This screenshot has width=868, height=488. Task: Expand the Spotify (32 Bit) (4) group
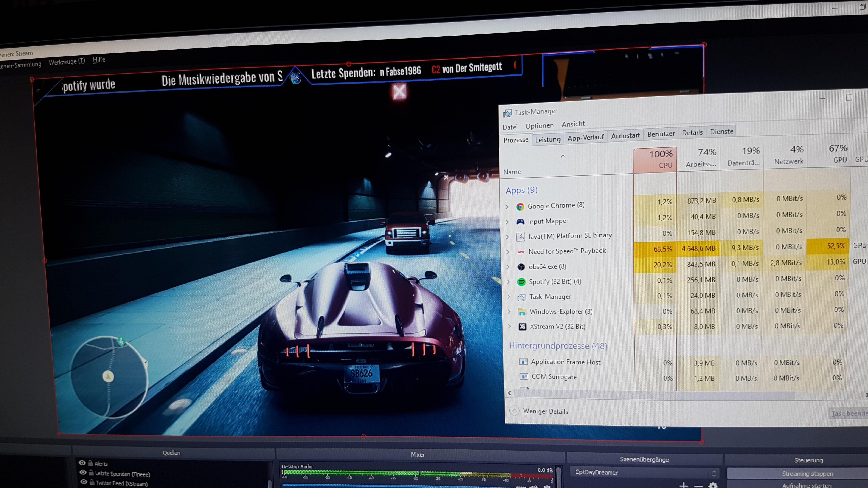pyautogui.click(x=508, y=282)
